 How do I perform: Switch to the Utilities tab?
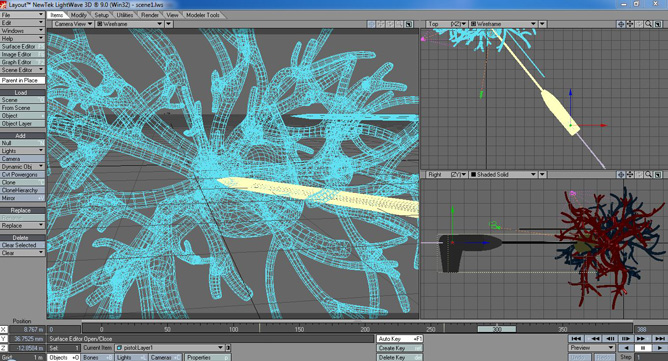125,15
